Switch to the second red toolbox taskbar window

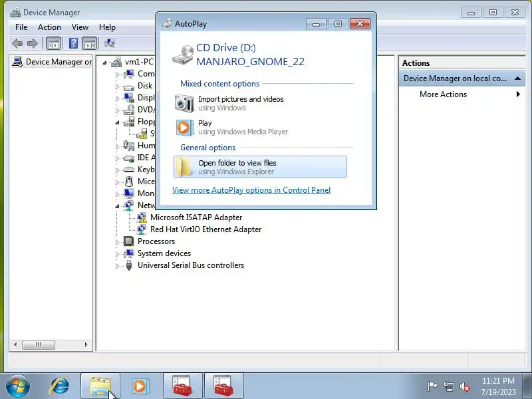(223, 386)
